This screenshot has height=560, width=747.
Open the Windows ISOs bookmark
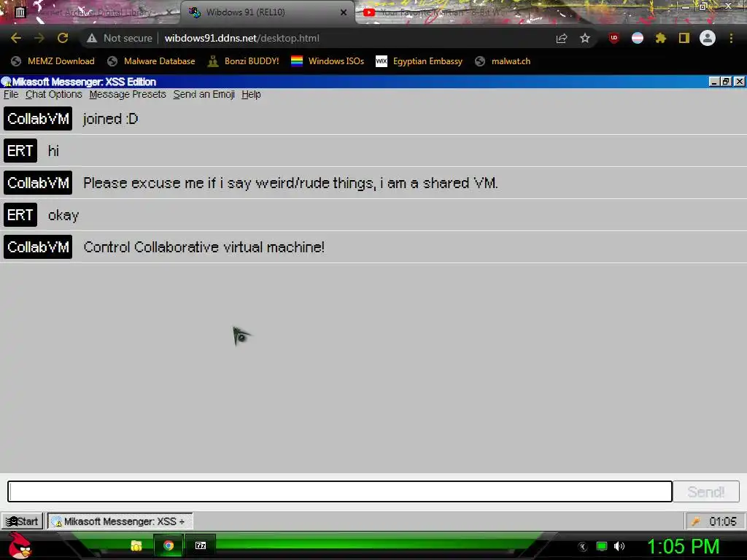pos(328,61)
